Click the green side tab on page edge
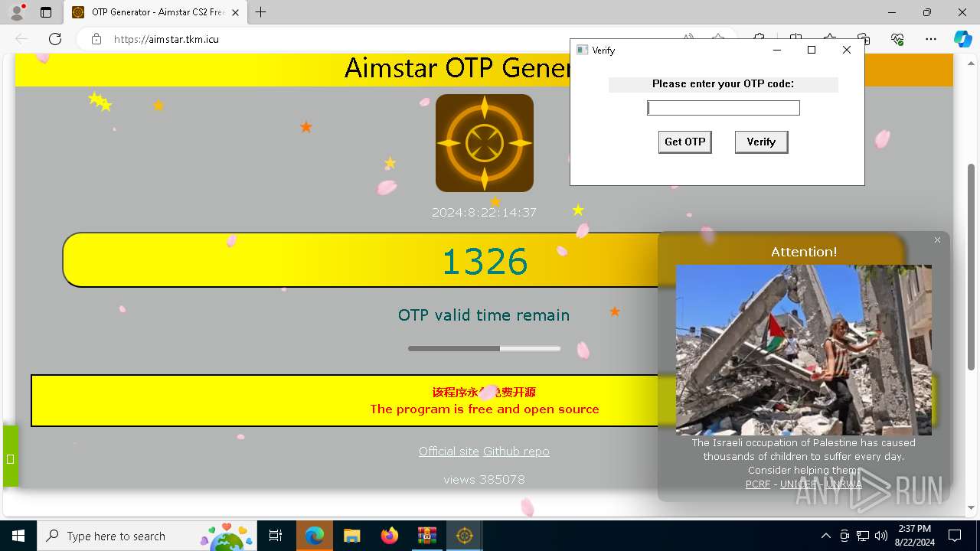980x551 pixels. 10,457
